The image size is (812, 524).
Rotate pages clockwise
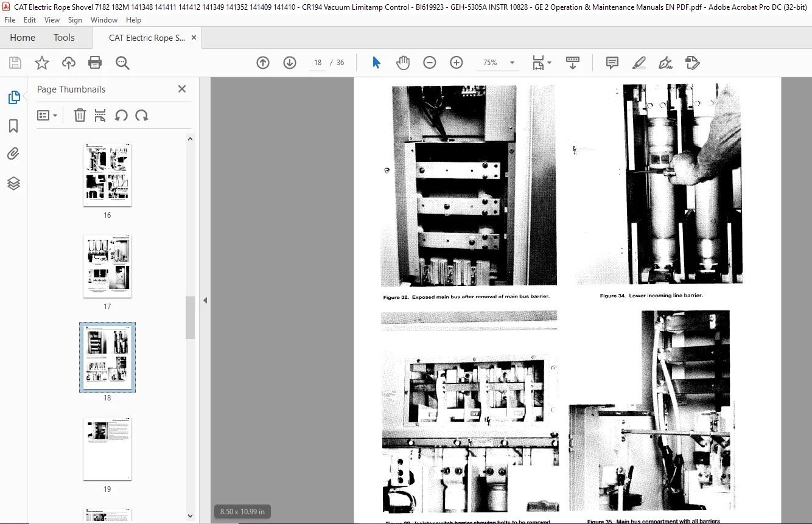pyautogui.click(x=142, y=115)
